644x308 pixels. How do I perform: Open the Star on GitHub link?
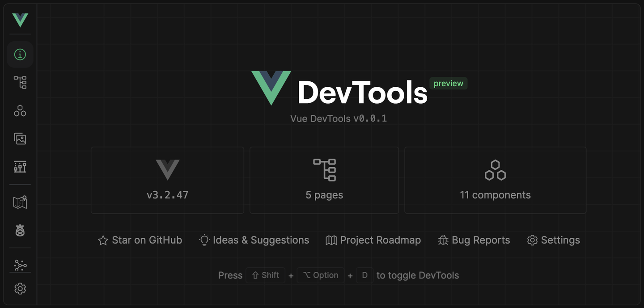140,240
